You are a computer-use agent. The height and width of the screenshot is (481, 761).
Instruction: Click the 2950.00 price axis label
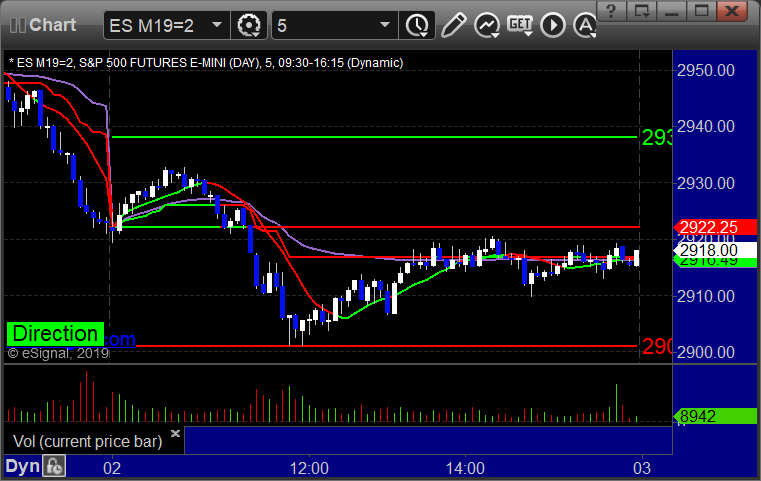click(x=706, y=70)
